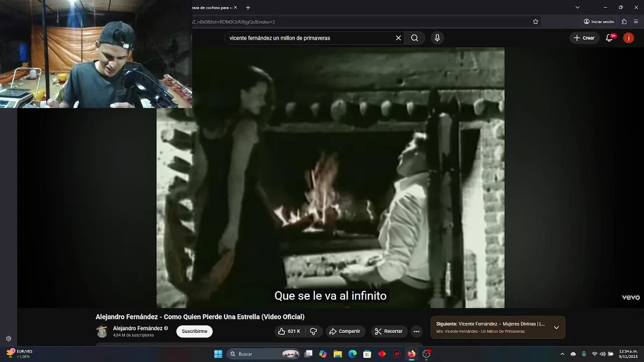
Task: Open the Windows Start menu
Action: [218, 354]
